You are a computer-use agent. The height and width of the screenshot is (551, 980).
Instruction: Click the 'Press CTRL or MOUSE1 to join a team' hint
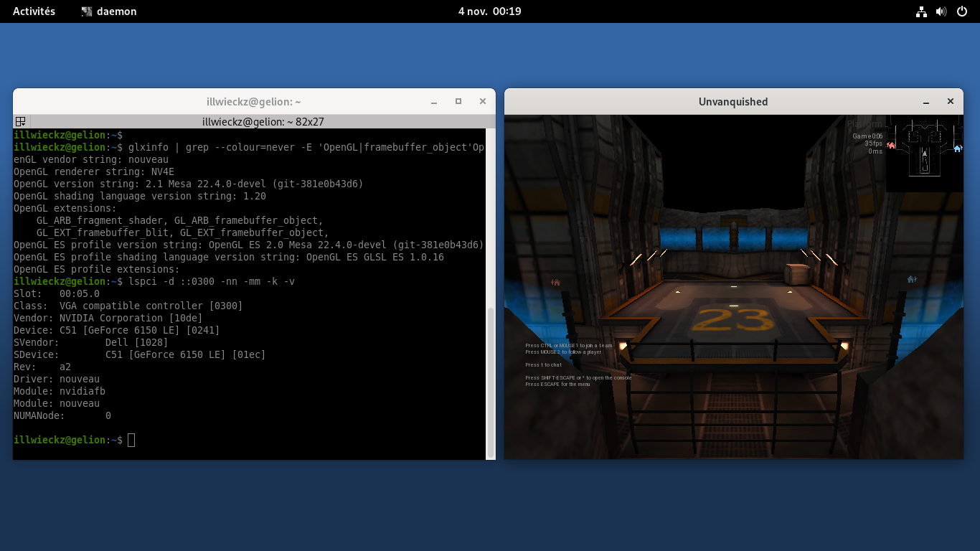tap(569, 346)
